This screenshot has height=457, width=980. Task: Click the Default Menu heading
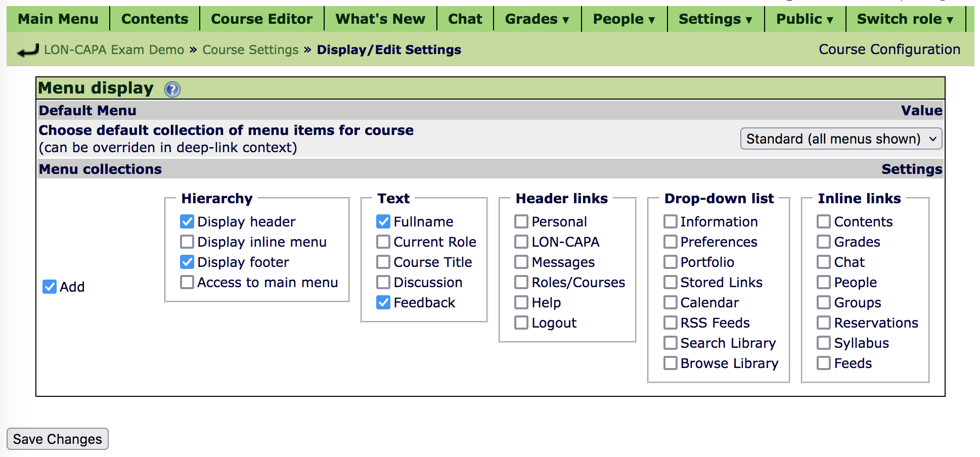pyautogui.click(x=87, y=110)
